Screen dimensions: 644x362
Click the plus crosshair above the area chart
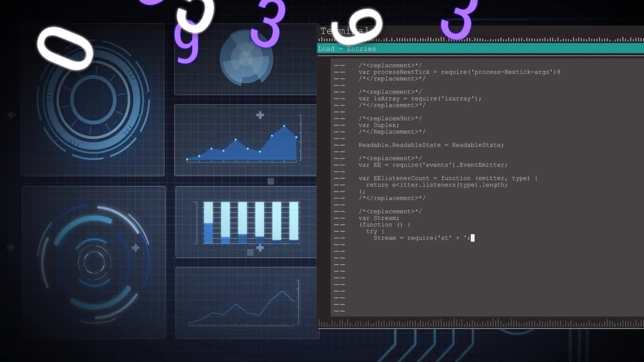(260, 115)
